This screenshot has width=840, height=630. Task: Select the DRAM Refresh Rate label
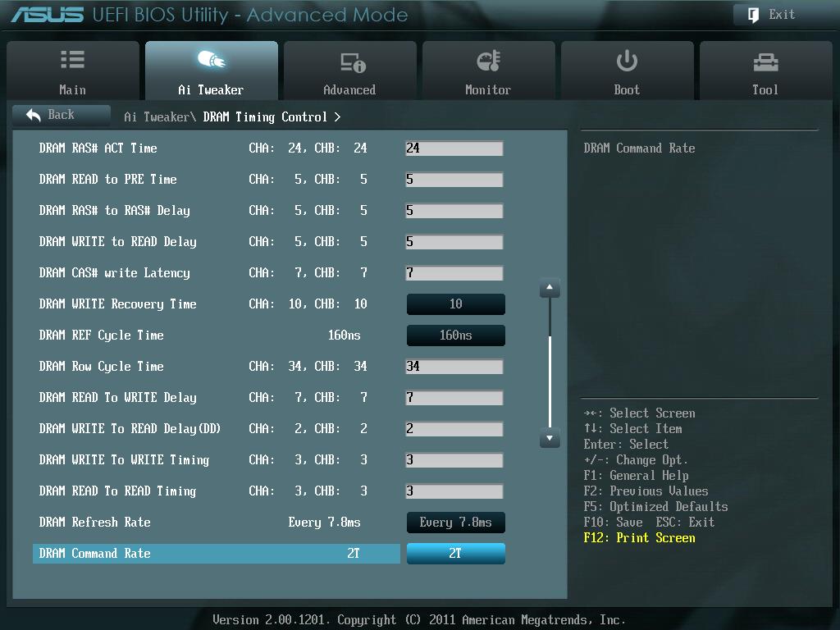(x=95, y=523)
